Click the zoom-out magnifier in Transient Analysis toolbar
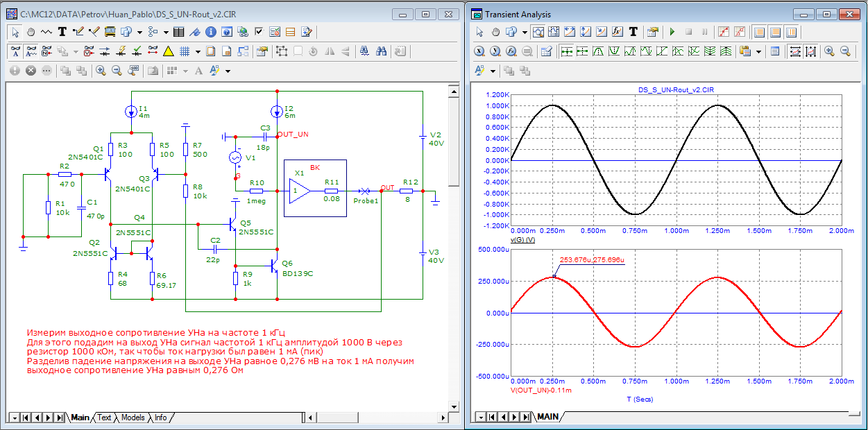This screenshot has height=430, width=868. tap(845, 51)
